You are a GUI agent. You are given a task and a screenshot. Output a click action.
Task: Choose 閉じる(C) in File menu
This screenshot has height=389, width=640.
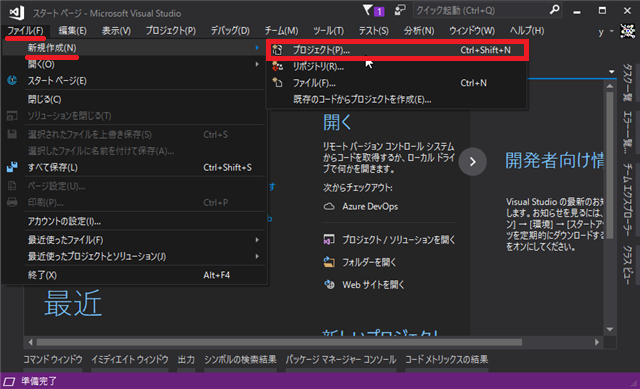tap(134, 99)
